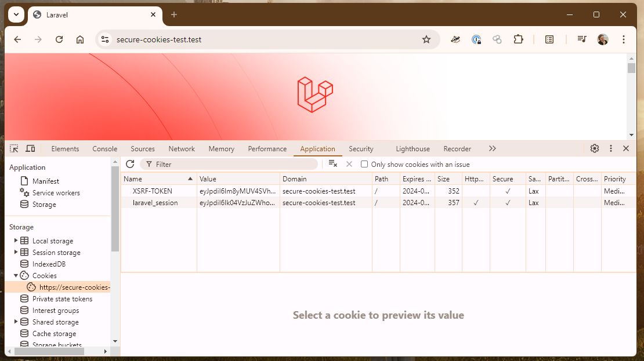The image size is (644, 361).
Task: Clear all cookies icon
Action: pyautogui.click(x=332, y=164)
